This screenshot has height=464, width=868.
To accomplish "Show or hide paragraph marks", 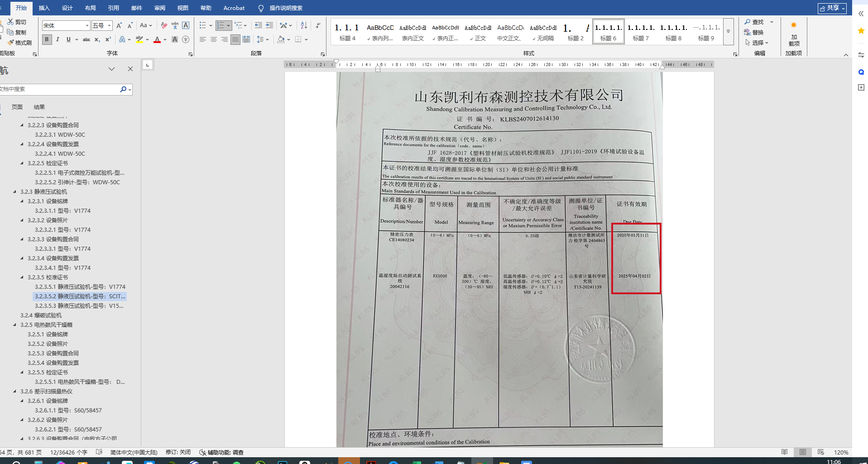I will pyautogui.click(x=318, y=26).
